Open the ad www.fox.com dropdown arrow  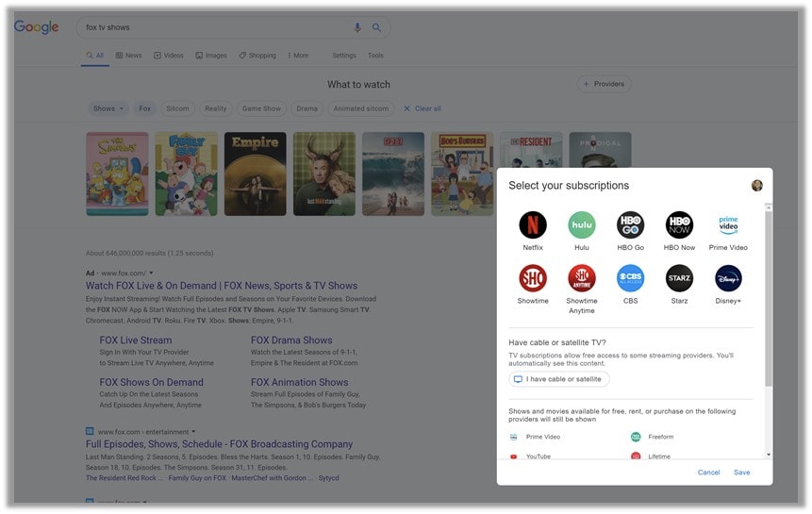pyautogui.click(x=151, y=273)
